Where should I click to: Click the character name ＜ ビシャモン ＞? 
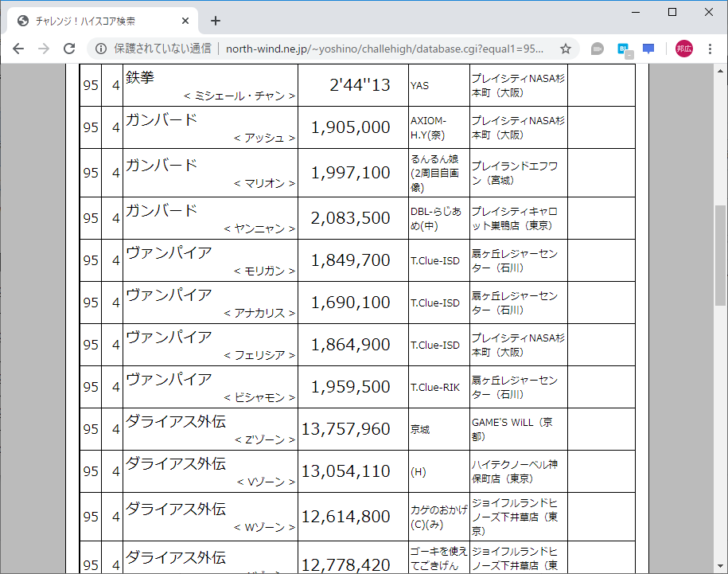tap(259, 397)
